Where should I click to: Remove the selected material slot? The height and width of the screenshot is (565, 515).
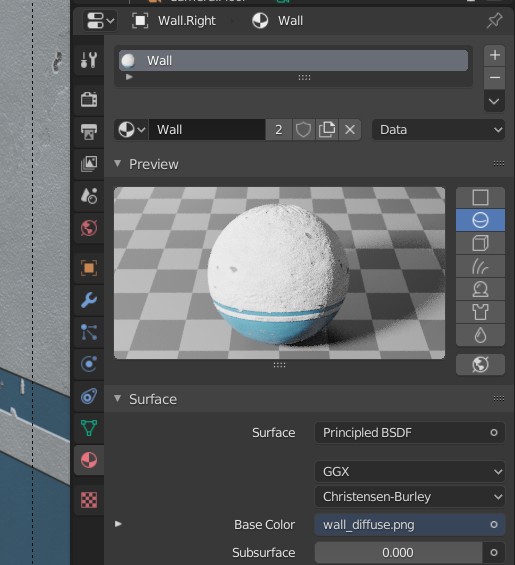(494, 78)
